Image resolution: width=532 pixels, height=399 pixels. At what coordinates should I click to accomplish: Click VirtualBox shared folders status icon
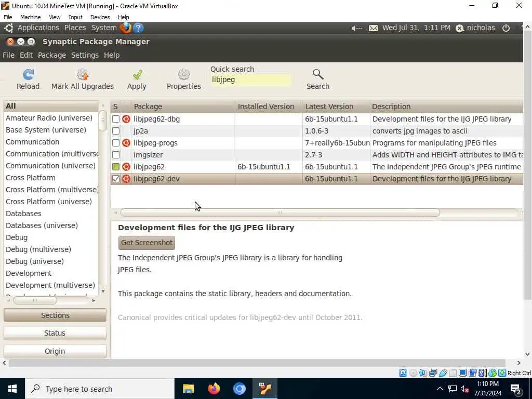(453, 373)
